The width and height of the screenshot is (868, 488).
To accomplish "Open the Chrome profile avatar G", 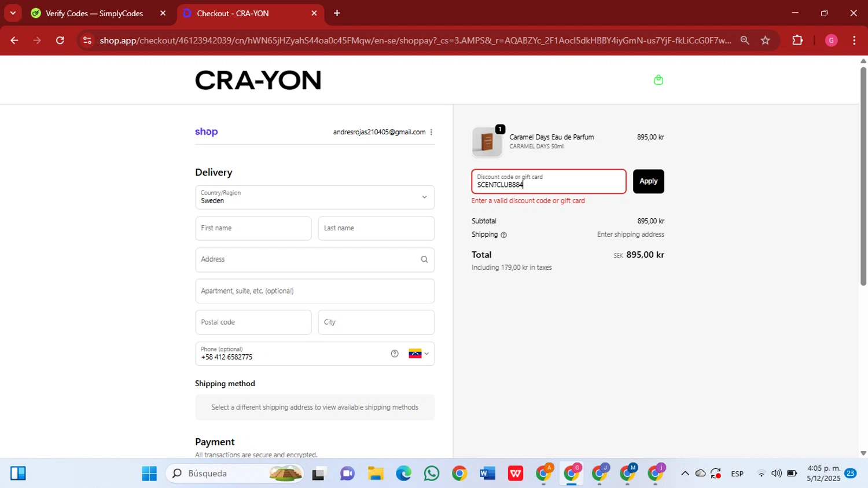I will click(x=831, y=41).
